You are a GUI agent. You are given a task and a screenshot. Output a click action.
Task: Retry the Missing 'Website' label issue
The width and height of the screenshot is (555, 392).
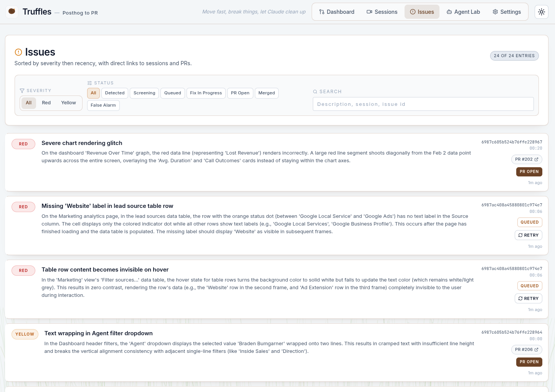[x=528, y=235]
